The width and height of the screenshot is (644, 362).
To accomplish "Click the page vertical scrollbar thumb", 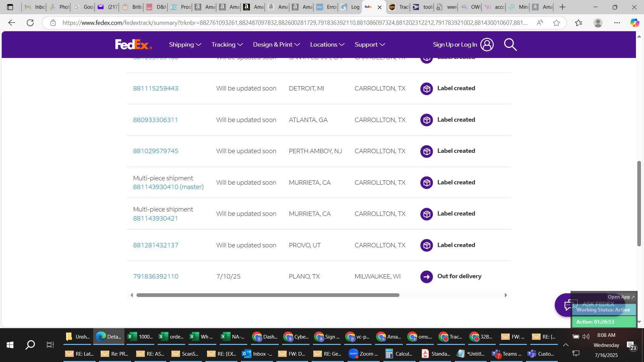I will coord(639,204).
